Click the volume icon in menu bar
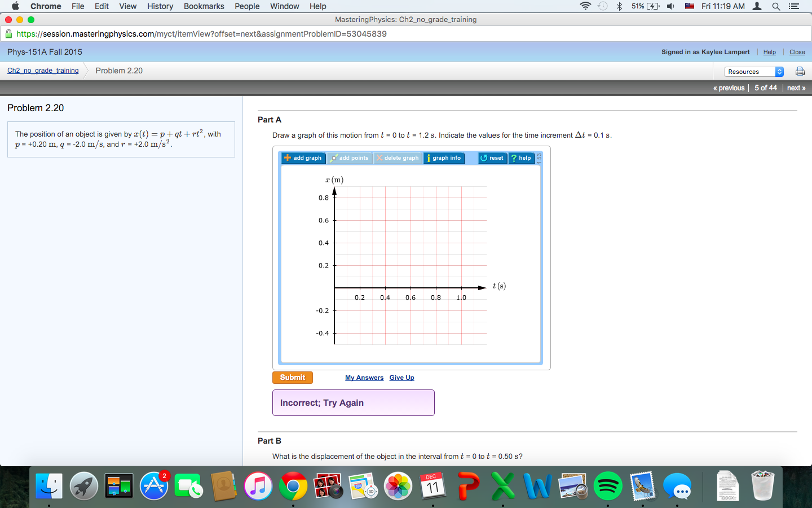The height and width of the screenshot is (508, 812). 670,6
